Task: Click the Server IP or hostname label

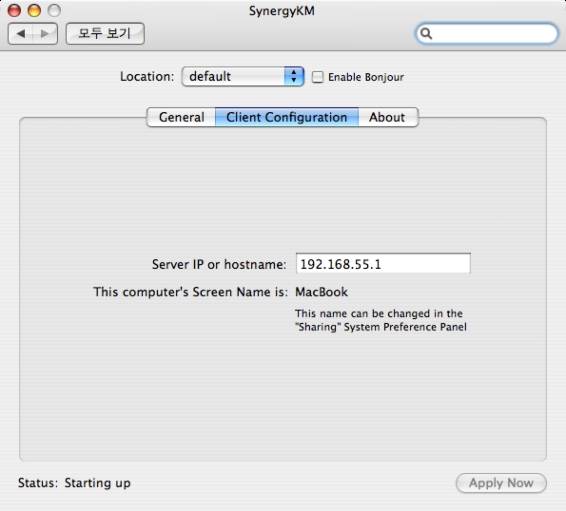Action: click(219, 265)
